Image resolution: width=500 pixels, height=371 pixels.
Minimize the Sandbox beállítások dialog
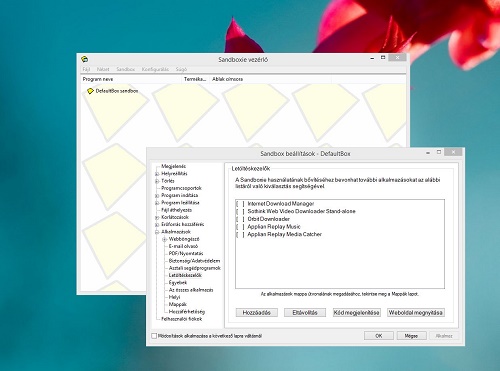pyautogui.click(x=428, y=153)
